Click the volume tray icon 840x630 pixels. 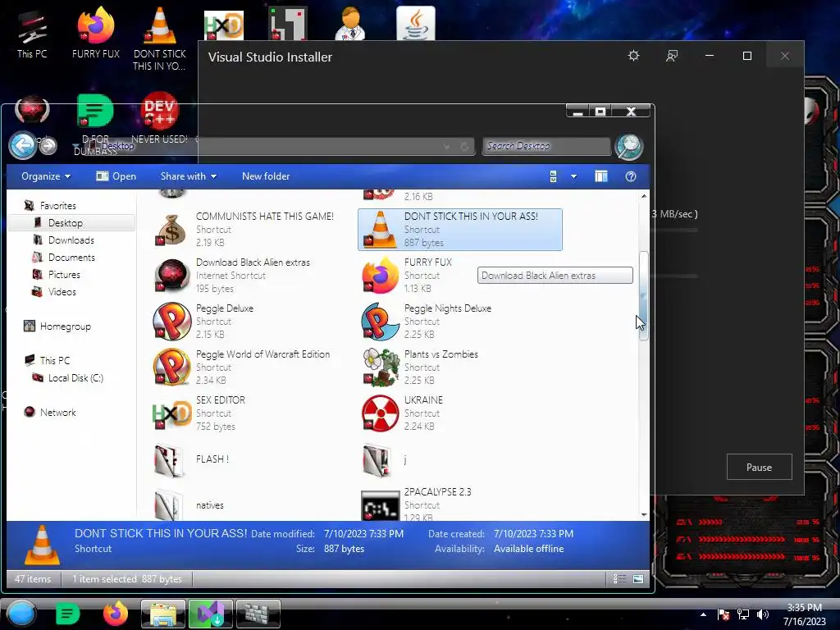(x=763, y=614)
